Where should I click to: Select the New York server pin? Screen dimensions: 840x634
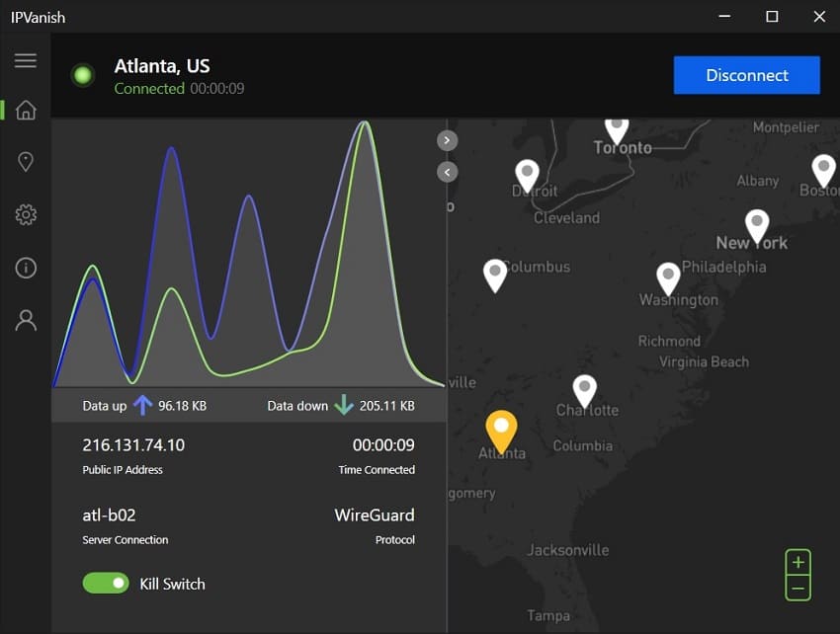click(757, 226)
